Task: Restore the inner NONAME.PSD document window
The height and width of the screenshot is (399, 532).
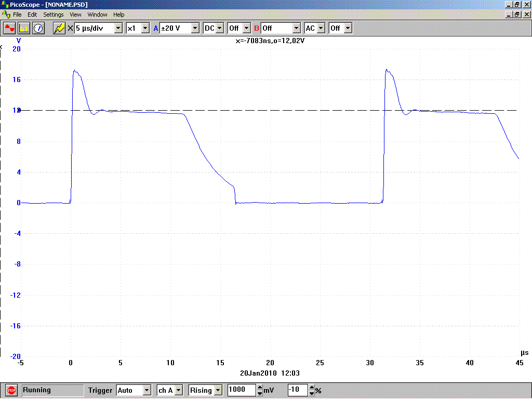Action: coord(517,15)
